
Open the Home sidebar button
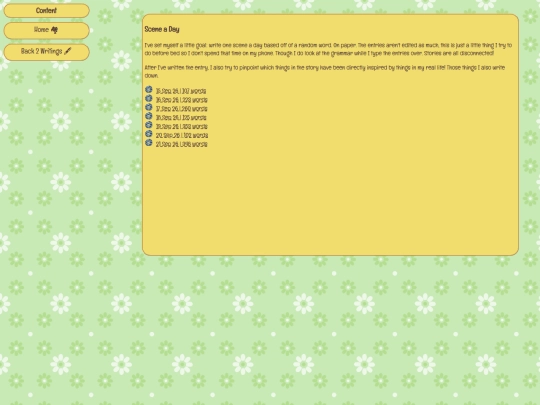pyautogui.click(x=46, y=30)
